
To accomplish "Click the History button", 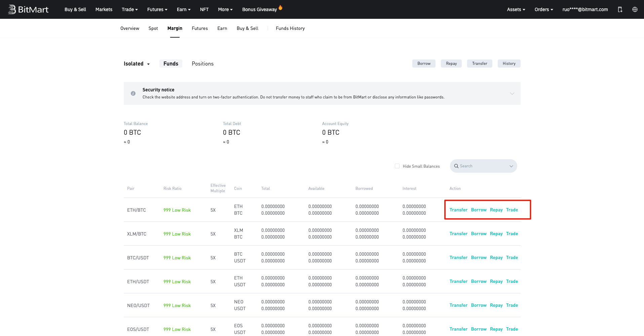I will point(509,64).
